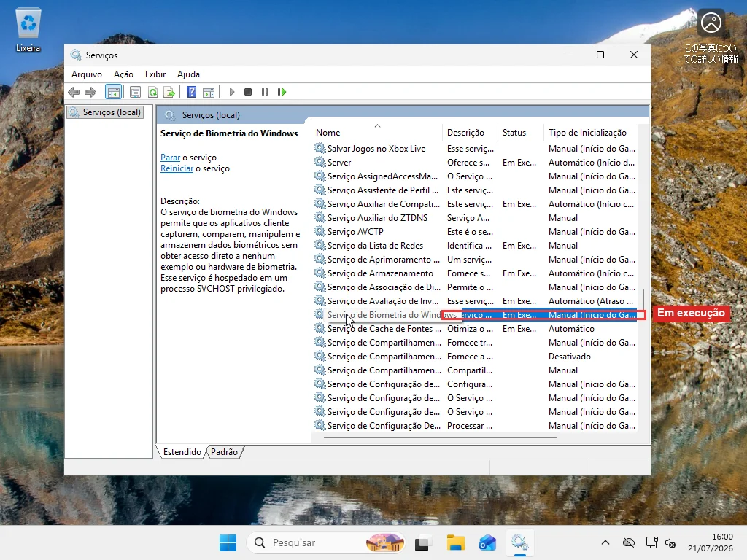Click the Pesquisar taskbar search box
747x560 pixels.
(x=326, y=542)
